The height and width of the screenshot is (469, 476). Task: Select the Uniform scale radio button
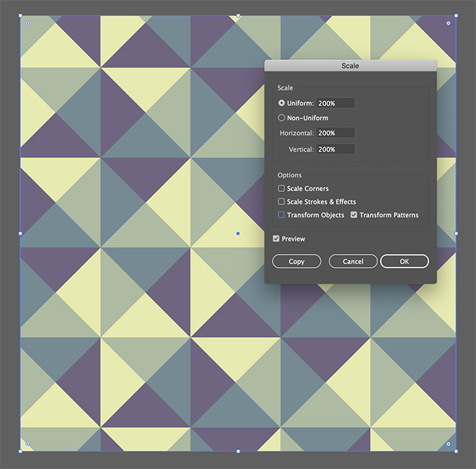pyautogui.click(x=281, y=103)
